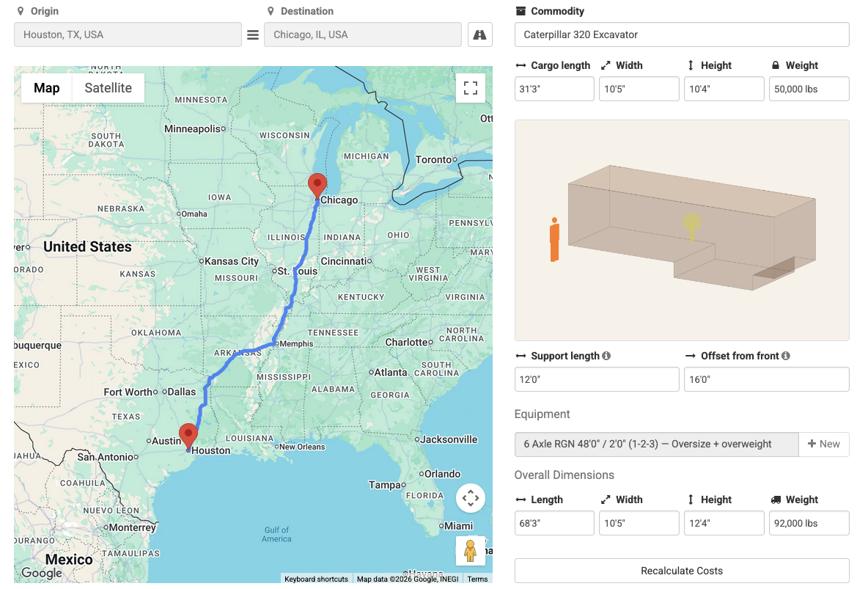Click the Kansas City label on the map
This screenshot has width=868, height=589.
point(232,261)
